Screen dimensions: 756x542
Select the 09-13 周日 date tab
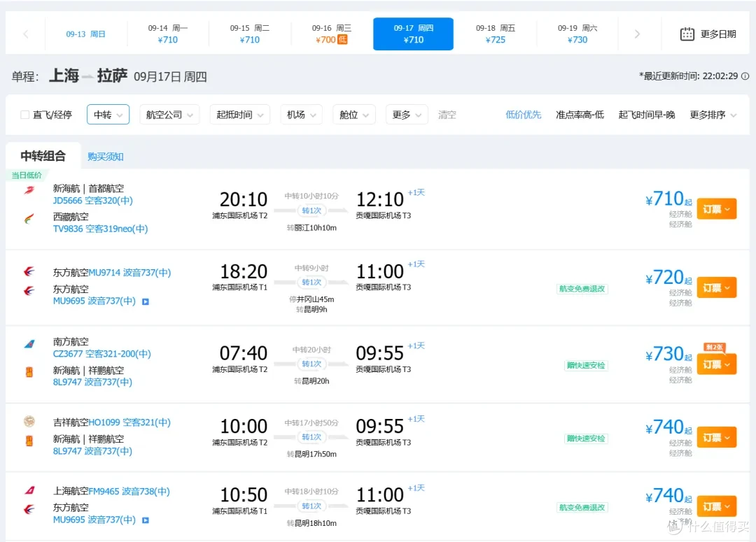click(x=86, y=34)
